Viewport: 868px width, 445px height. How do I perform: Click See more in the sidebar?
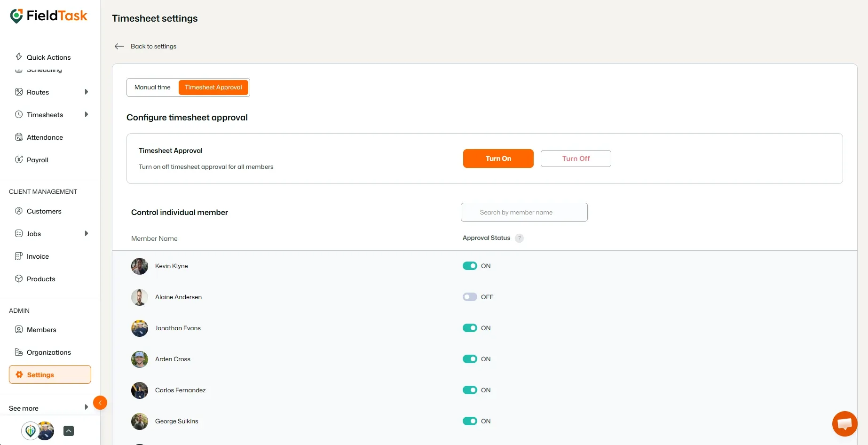tap(24, 408)
